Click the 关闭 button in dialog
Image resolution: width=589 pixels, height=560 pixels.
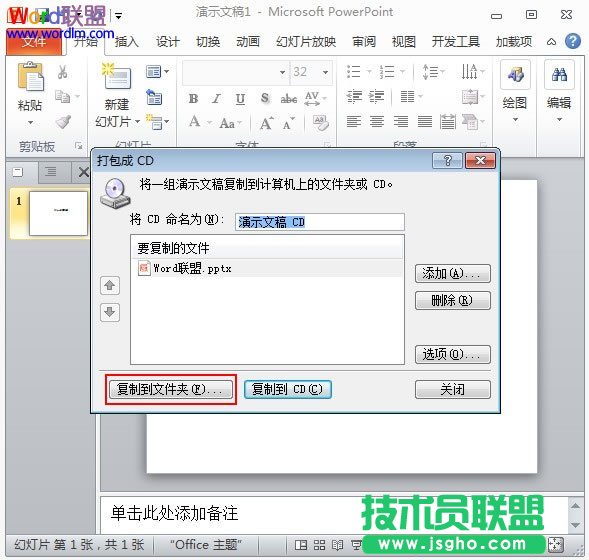click(453, 389)
